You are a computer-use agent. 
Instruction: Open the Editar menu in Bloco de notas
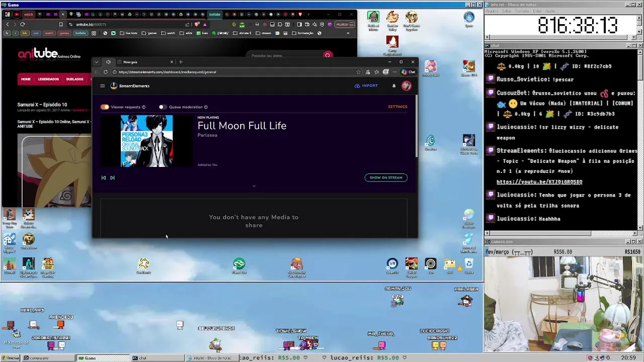[507, 11]
